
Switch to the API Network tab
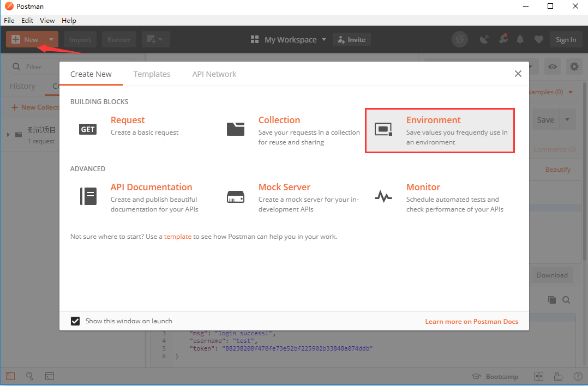click(x=214, y=74)
